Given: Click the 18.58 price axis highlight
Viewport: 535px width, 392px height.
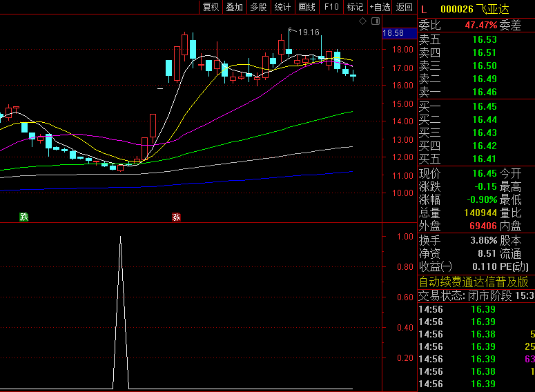Looking at the screenshot, I should coord(400,33).
